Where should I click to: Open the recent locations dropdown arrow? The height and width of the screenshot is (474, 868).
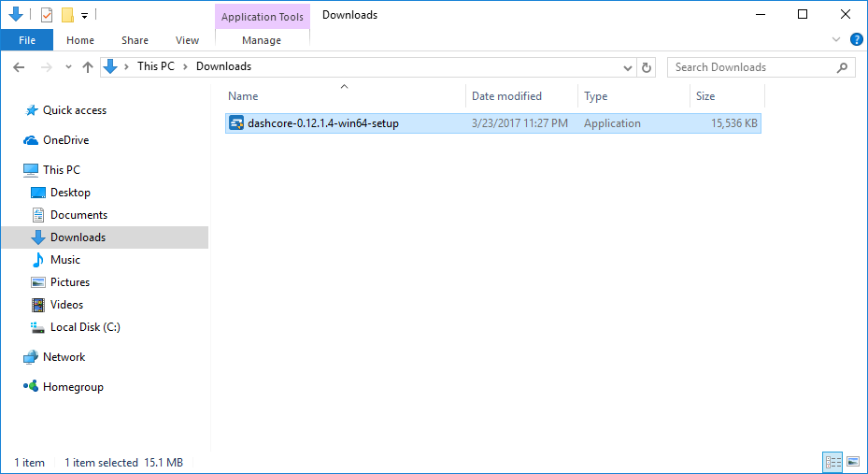click(68, 67)
